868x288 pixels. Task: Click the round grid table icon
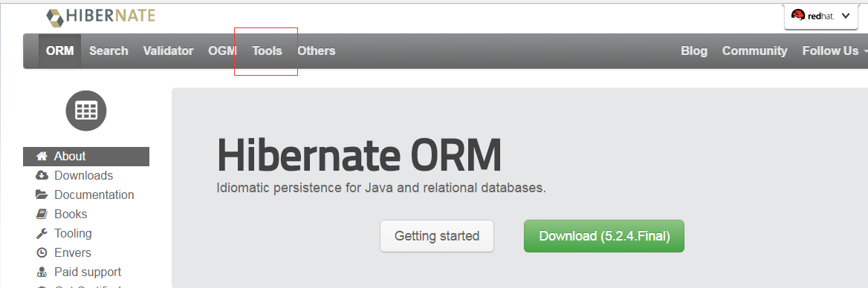point(85,111)
